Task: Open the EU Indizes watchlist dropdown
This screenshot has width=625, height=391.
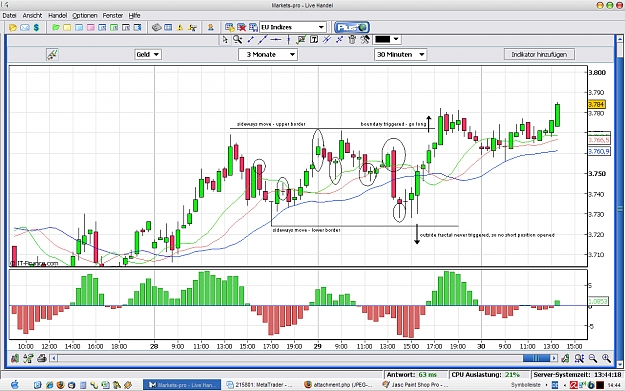Action: point(293,27)
